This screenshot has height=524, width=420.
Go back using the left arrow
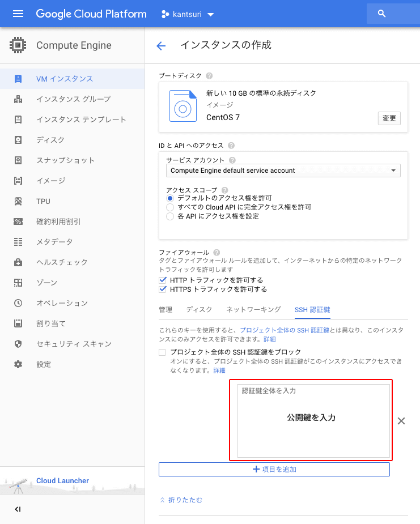point(162,46)
